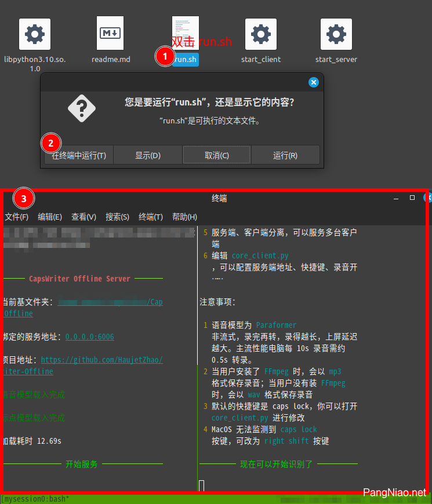Open the 编辑(E) terminal menu

pyautogui.click(x=50, y=217)
